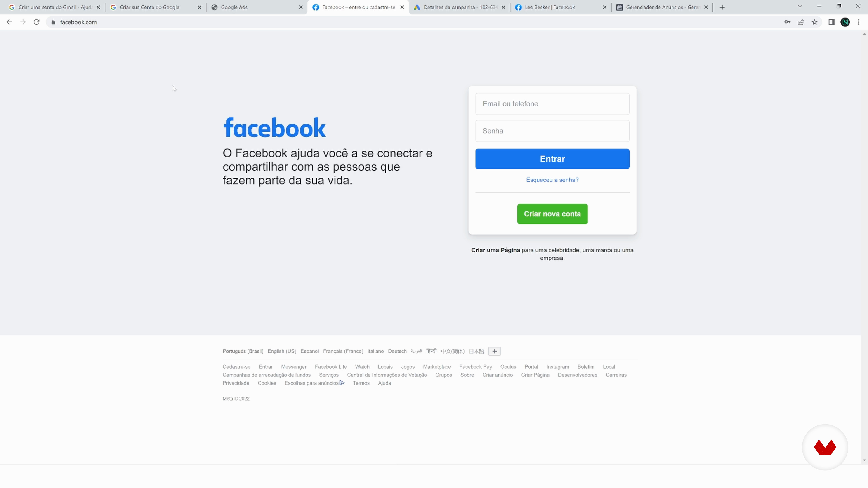Click the Criar nova conta button
The height and width of the screenshot is (488, 868).
(x=552, y=214)
